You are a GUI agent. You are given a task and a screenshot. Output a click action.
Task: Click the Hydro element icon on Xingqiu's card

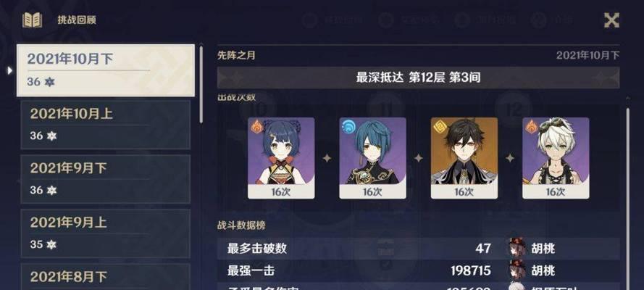[x=348, y=127]
